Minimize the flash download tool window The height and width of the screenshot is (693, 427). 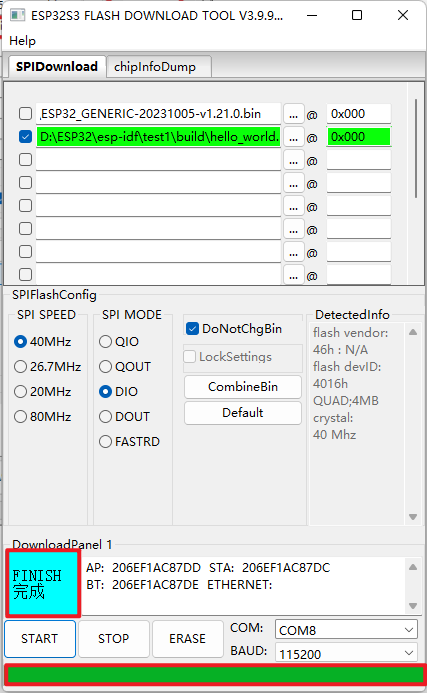tap(312, 15)
